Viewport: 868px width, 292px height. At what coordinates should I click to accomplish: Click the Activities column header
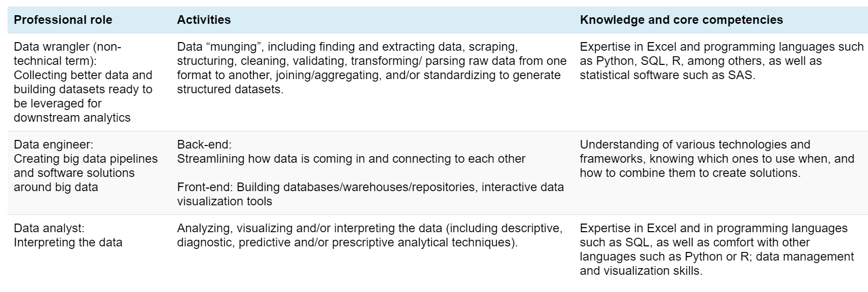click(x=203, y=20)
